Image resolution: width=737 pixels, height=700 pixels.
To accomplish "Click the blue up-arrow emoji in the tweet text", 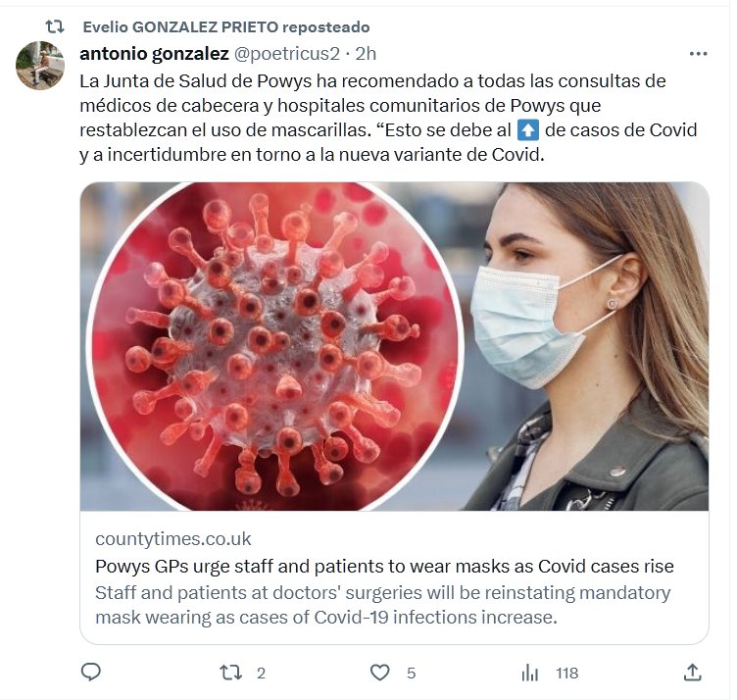I will coord(528,129).
